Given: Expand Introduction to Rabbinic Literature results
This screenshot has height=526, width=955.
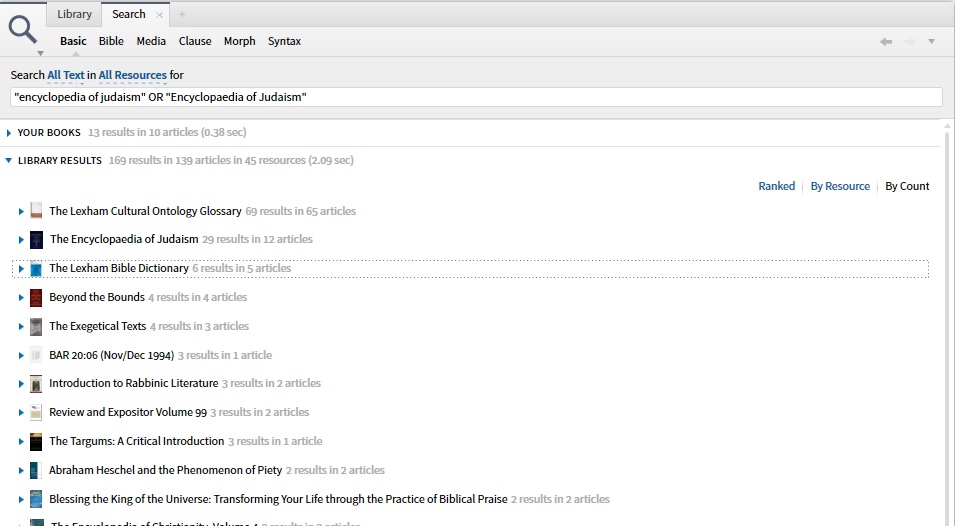Looking at the screenshot, I should [x=21, y=384].
